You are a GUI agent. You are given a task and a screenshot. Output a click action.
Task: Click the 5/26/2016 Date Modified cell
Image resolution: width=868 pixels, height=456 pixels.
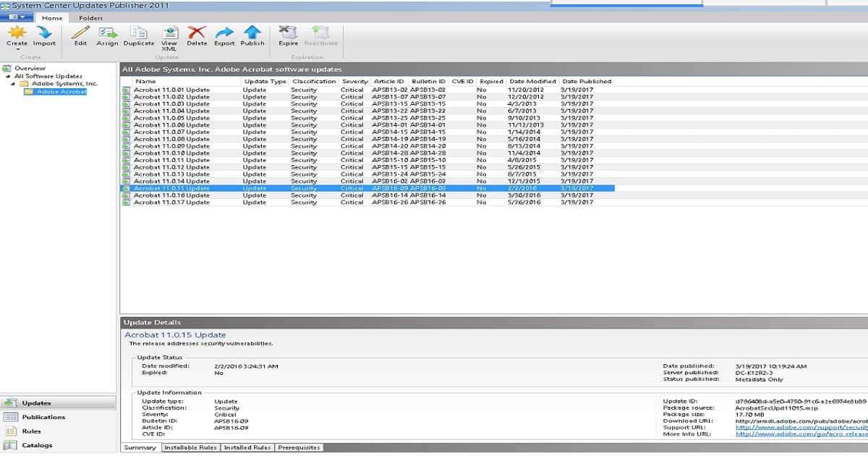point(525,203)
